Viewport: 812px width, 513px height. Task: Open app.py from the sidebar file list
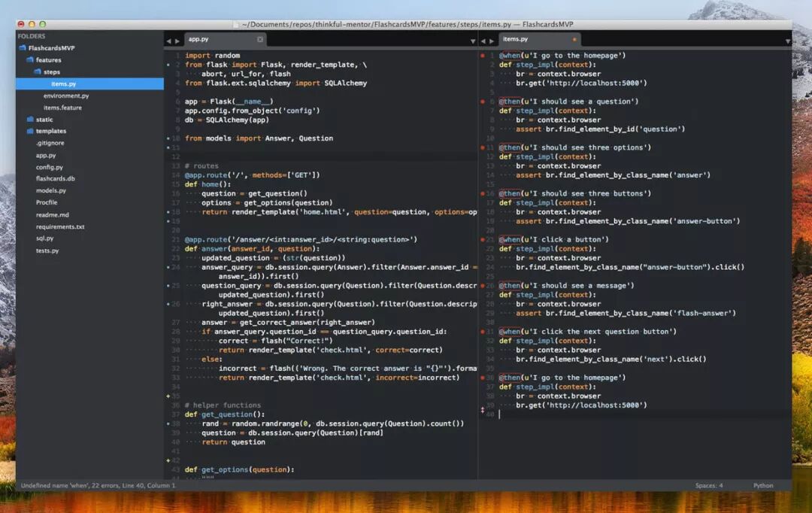pos(46,156)
